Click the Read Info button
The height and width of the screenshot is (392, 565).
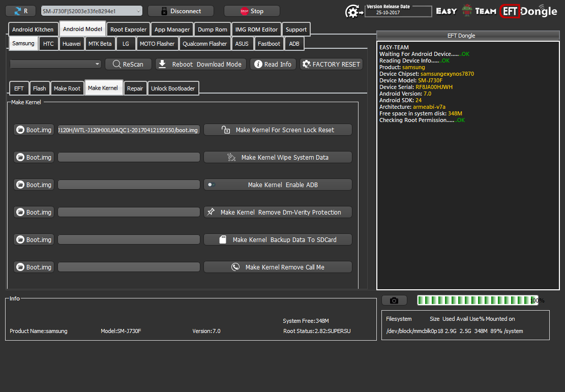click(x=273, y=64)
